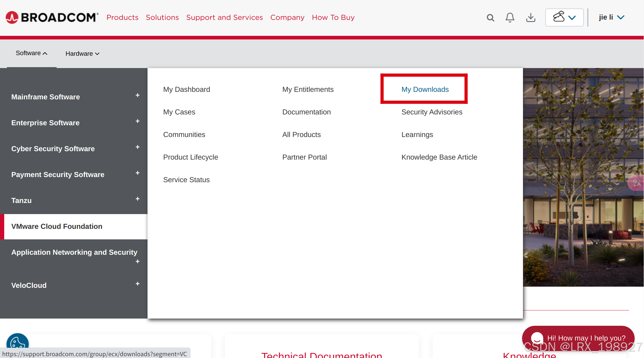644x358 pixels.
Task: Expand the Tanzu category
Action: [x=138, y=199]
